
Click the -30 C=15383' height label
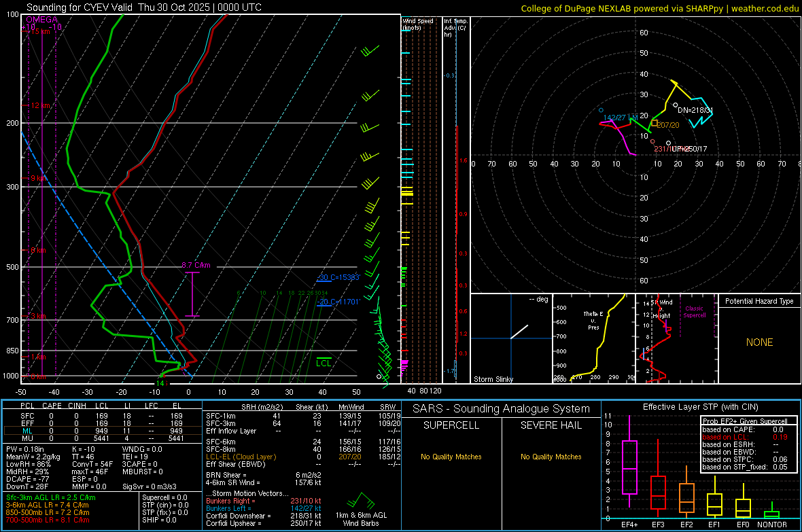[x=338, y=277]
